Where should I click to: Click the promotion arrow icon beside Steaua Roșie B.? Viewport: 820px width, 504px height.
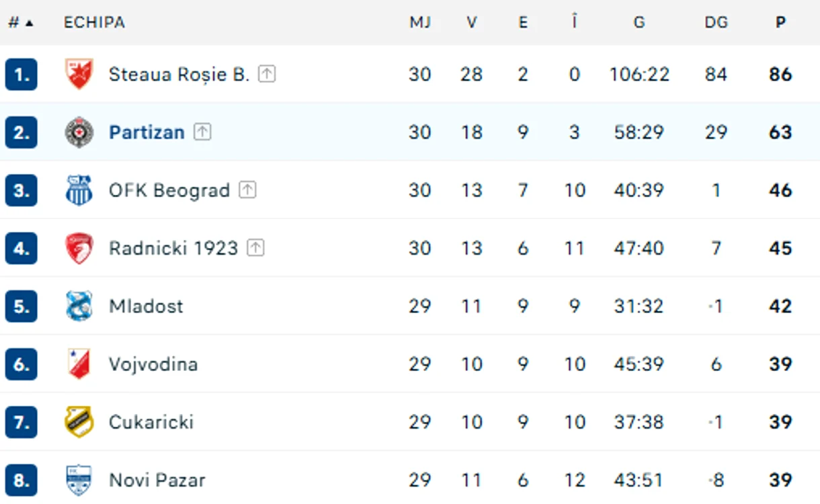coord(268,74)
